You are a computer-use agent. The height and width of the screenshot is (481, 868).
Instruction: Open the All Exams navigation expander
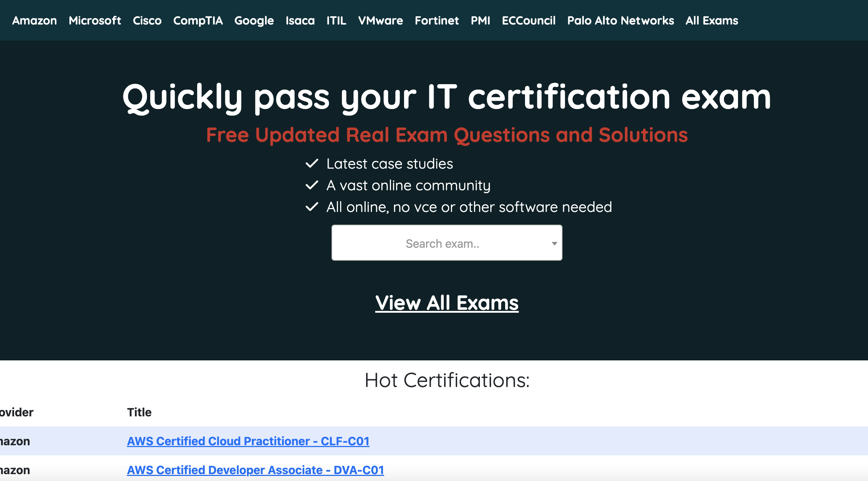click(711, 20)
